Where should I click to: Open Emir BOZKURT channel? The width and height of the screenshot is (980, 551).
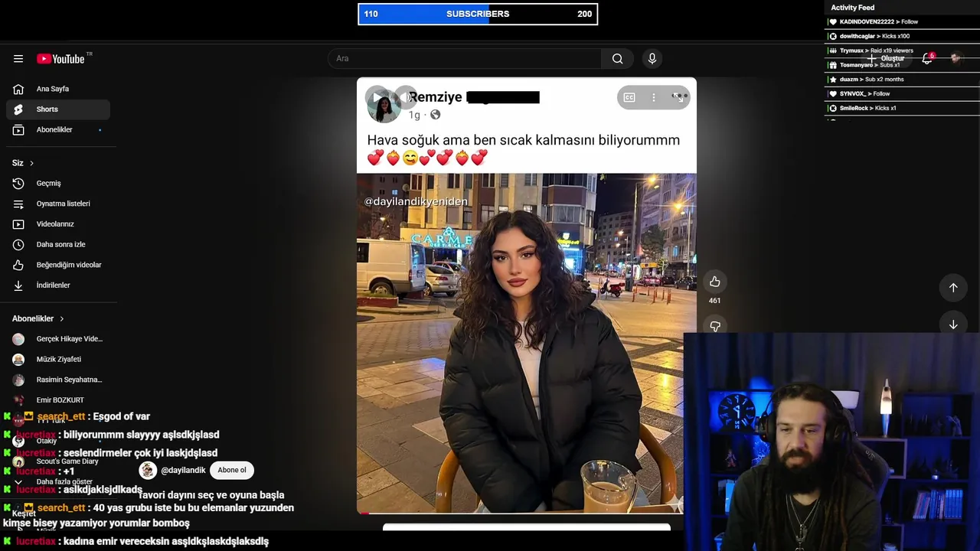pos(58,400)
